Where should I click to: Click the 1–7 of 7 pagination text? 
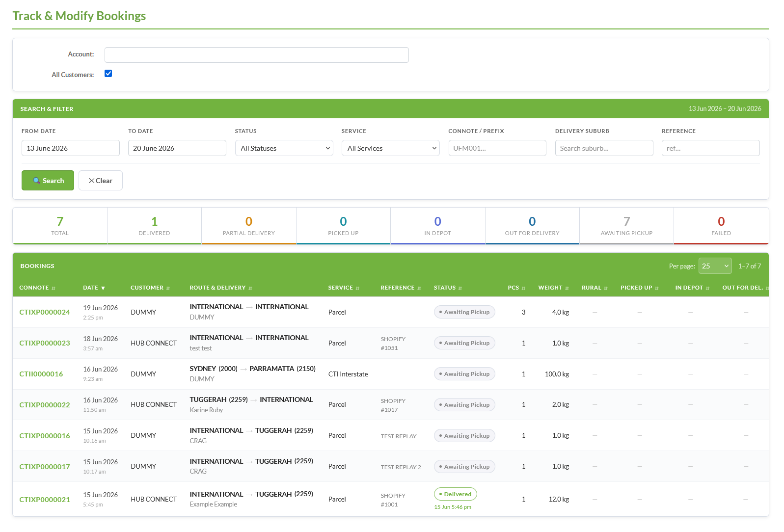click(750, 266)
